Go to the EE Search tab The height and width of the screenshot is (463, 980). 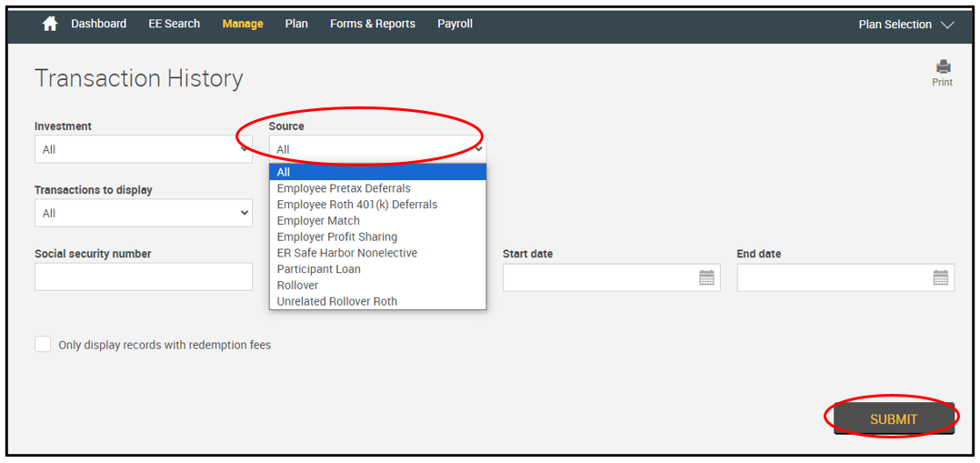[x=175, y=24]
